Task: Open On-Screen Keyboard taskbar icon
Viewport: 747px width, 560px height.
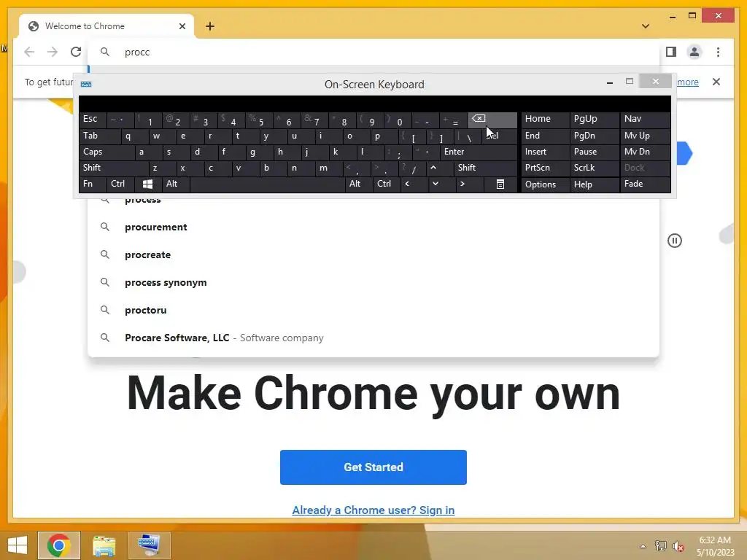Action: point(149,545)
